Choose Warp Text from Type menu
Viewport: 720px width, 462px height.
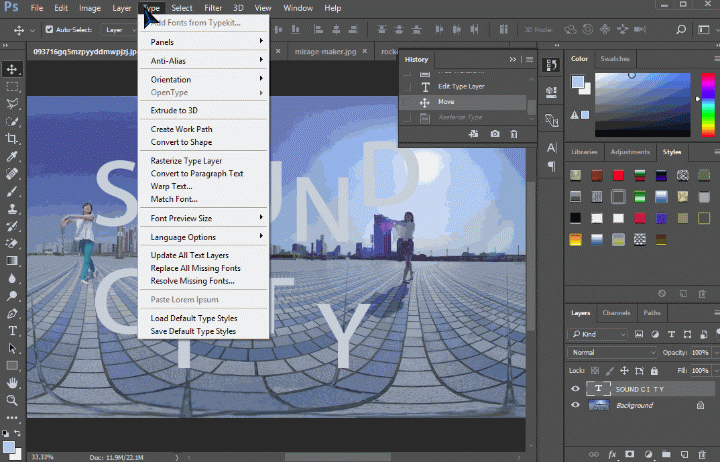171,186
